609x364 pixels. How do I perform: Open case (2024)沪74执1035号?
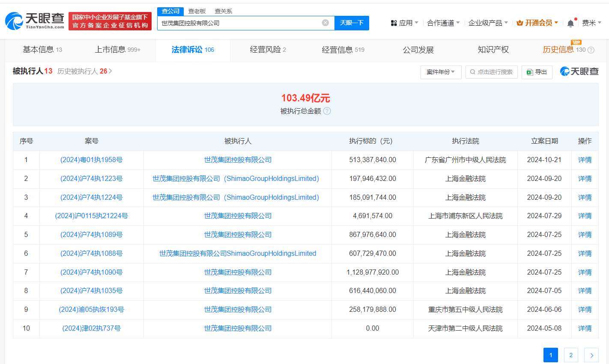(x=92, y=290)
